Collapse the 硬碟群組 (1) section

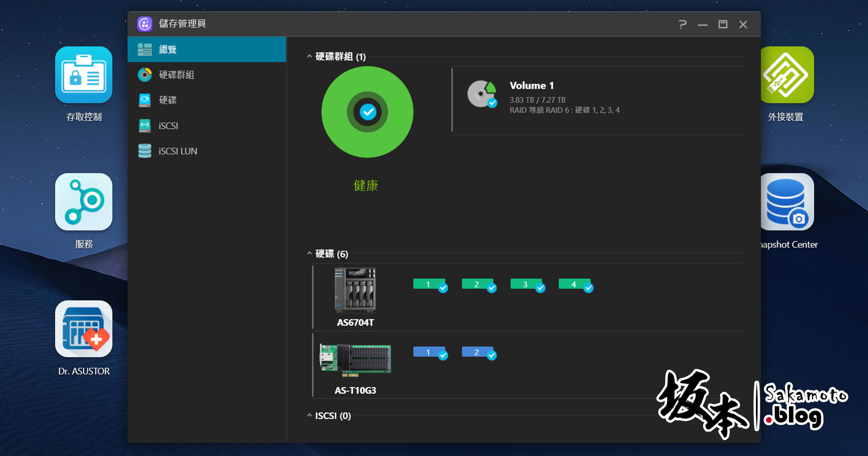pos(309,56)
